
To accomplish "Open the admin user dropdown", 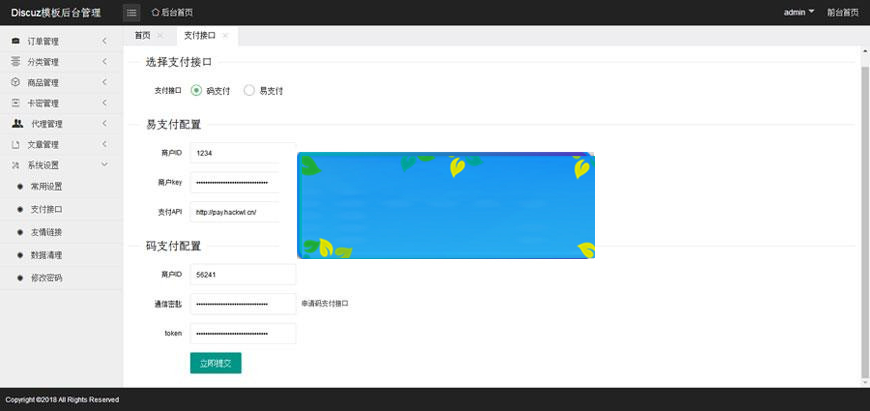I will click(x=798, y=12).
